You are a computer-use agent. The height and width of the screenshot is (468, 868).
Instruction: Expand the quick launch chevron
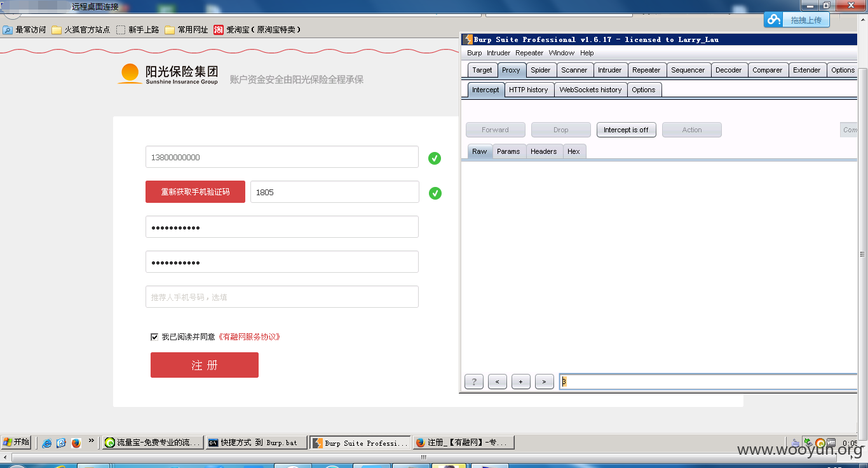[92, 441]
